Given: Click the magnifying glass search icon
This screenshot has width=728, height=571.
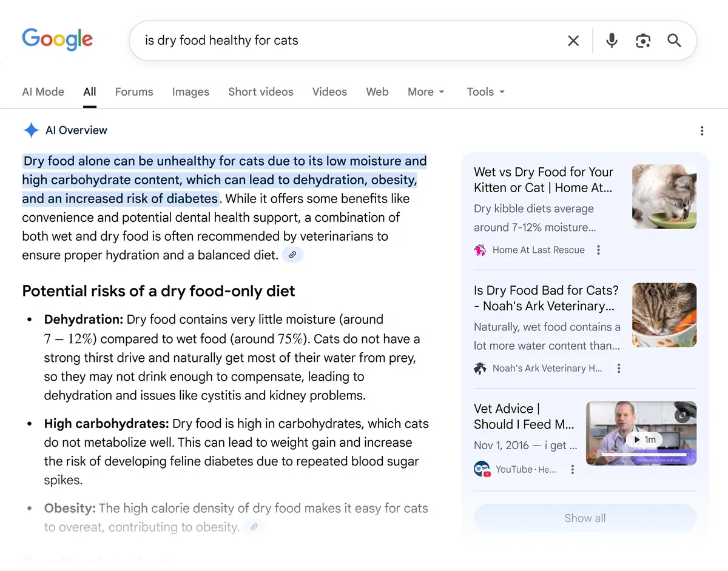Looking at the screenshot, I should (674, 41).
